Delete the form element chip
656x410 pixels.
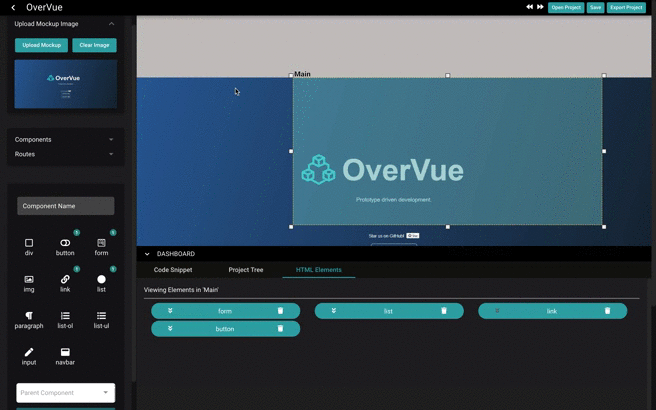(280, 310)
